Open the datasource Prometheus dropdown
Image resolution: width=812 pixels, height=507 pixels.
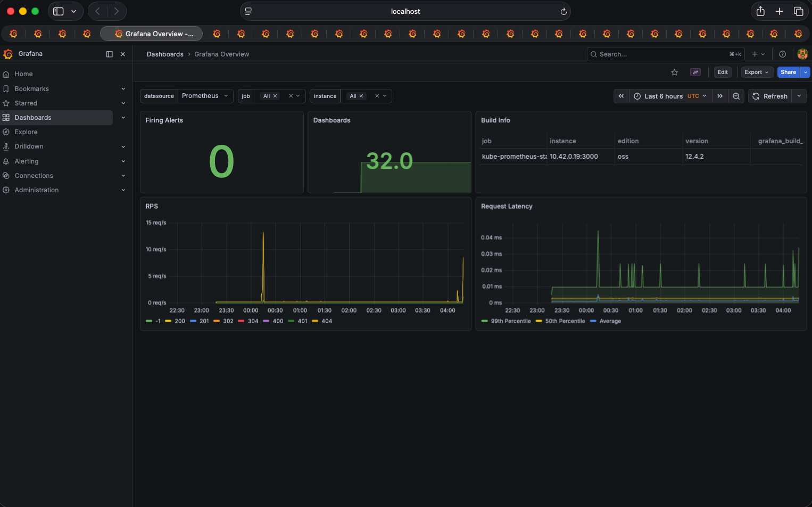pos(205,96)
